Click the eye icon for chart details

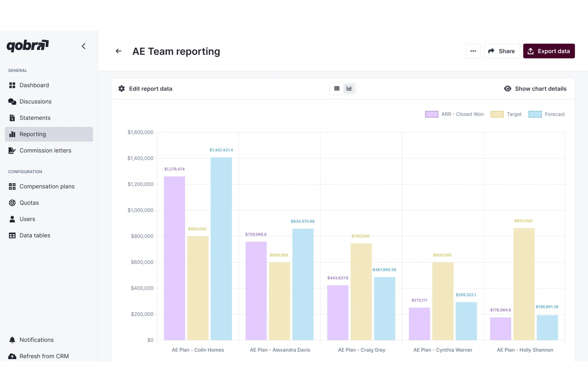[508, 89]
